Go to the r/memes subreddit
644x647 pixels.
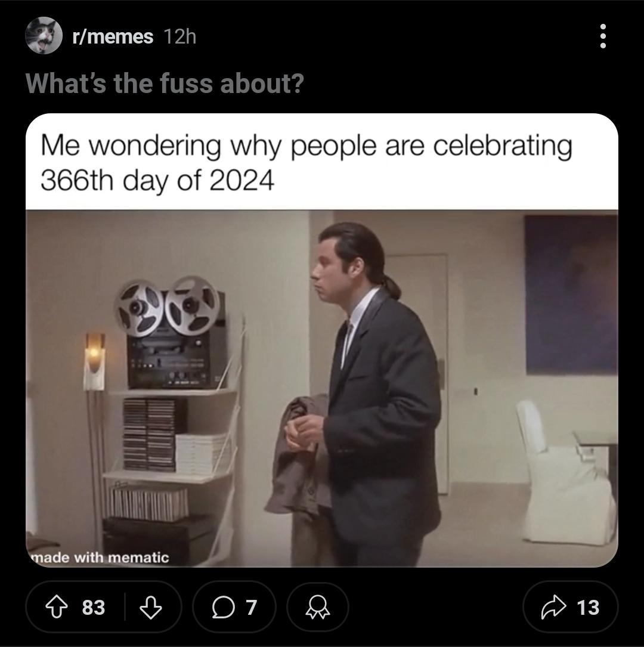[x=113, y=37]
